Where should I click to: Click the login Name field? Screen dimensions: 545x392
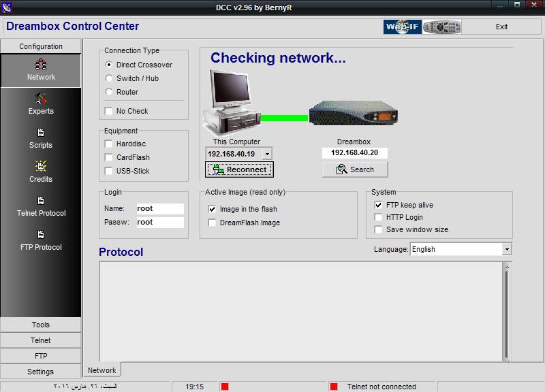(x=160, y=208)
